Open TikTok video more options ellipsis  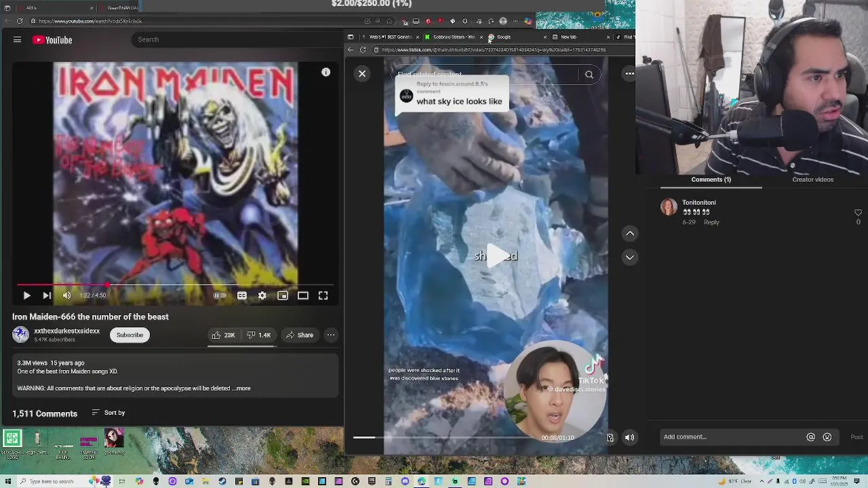630,73
